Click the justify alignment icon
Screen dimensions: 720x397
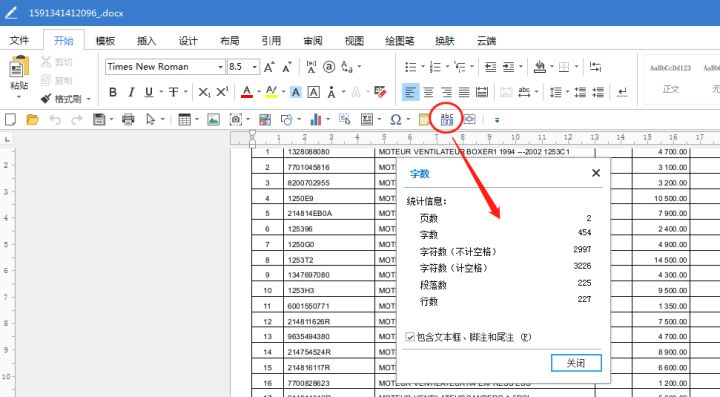(464, 92)
